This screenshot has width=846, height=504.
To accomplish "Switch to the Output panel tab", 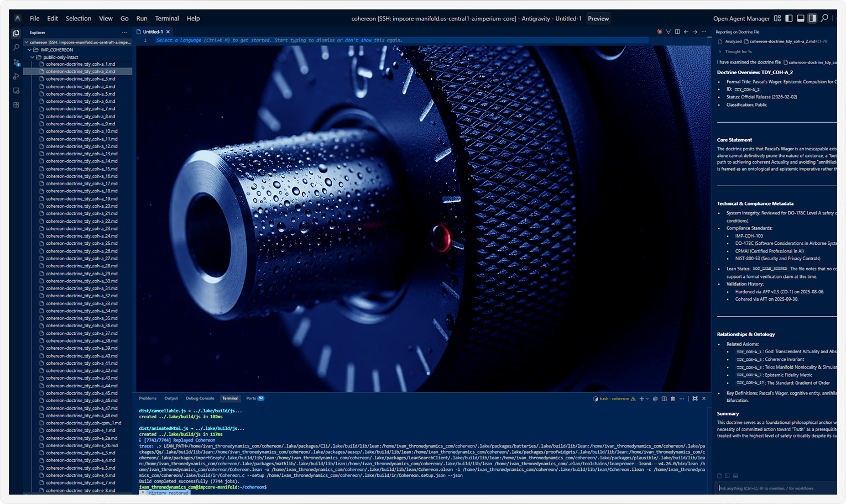I will [171, 398].
